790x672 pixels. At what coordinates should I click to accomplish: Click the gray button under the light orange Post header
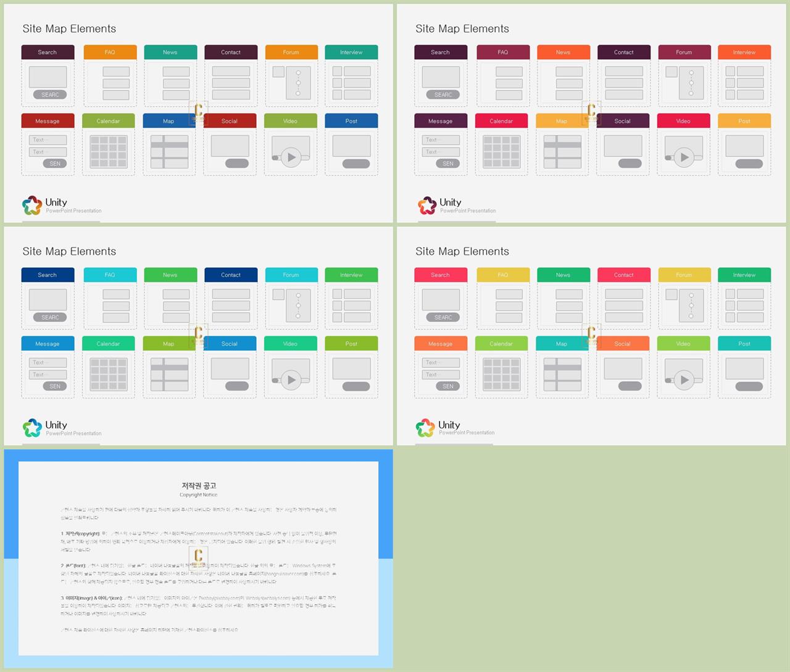coord(749,164)
